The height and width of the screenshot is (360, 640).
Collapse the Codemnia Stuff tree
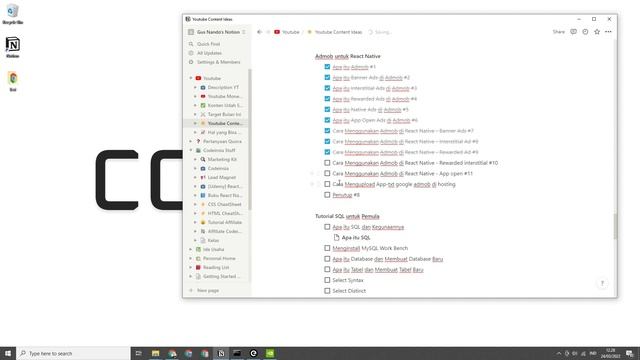point(191,150)
